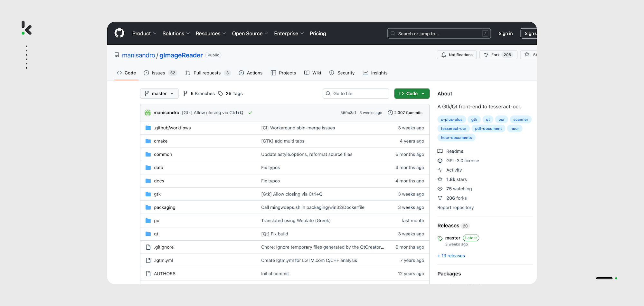Expand the Enterprise menu

pyautogui.click(x=289, y=33)
